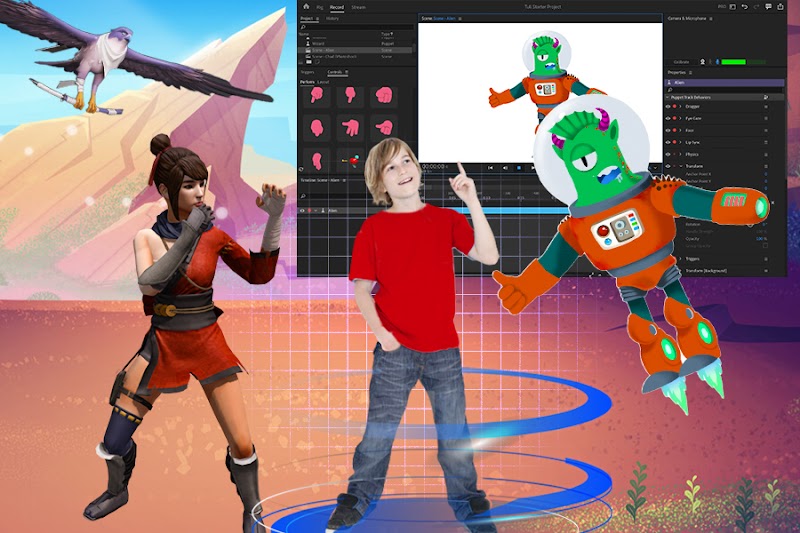
Task: Select the Alien puppet in Properties
Action: pos(724,82)
